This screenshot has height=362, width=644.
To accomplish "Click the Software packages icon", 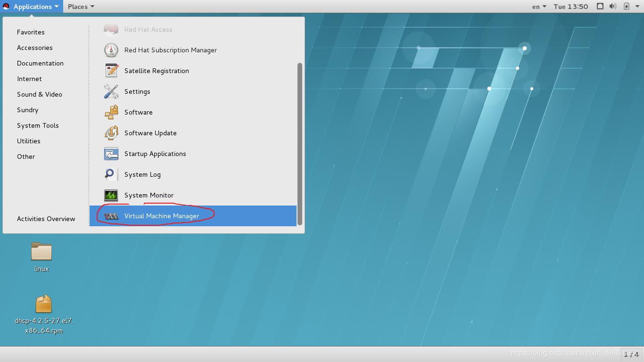I will pos(111,112).
